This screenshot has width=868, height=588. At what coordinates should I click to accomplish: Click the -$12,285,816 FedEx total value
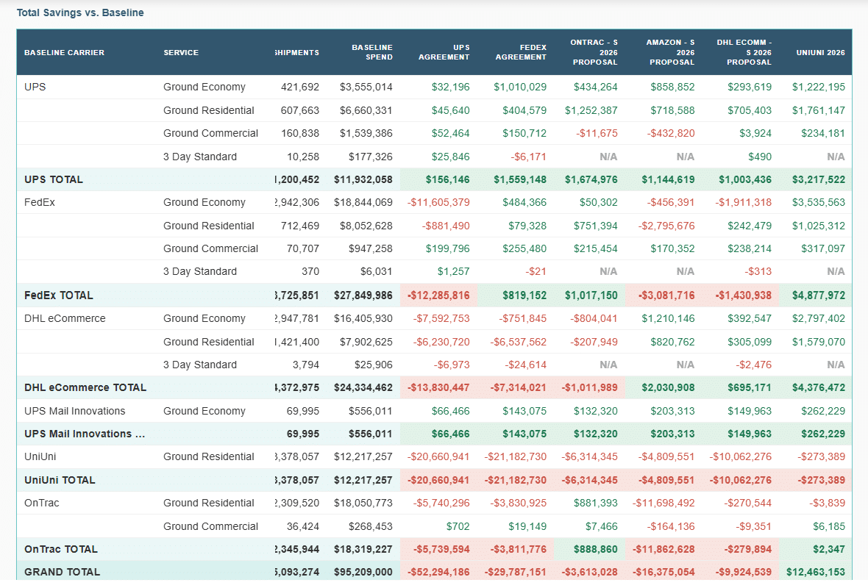point(438,295)
